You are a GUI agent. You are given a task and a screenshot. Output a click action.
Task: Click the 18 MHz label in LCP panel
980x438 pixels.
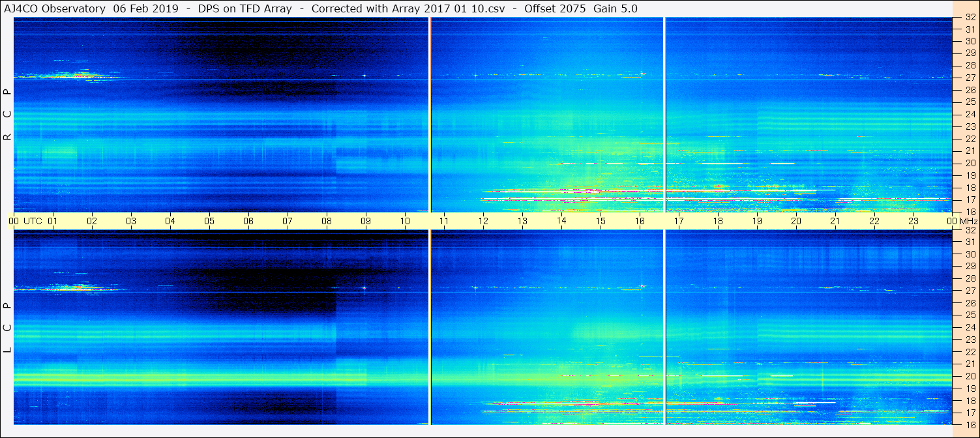[970, 401]
